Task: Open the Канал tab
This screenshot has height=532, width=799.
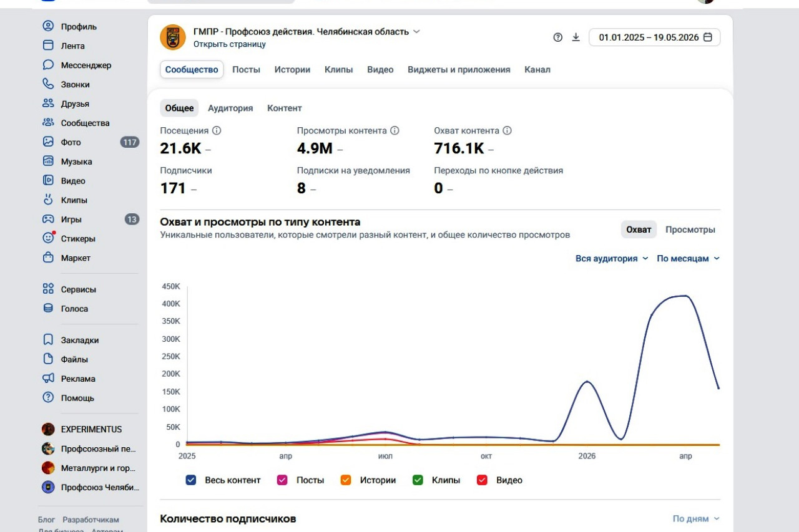Action: (537, 70)
